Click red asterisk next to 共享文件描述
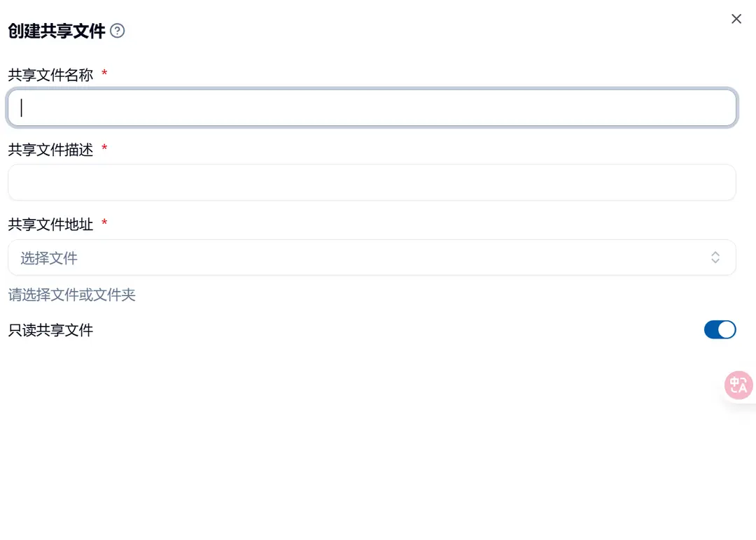 point(104,148)
